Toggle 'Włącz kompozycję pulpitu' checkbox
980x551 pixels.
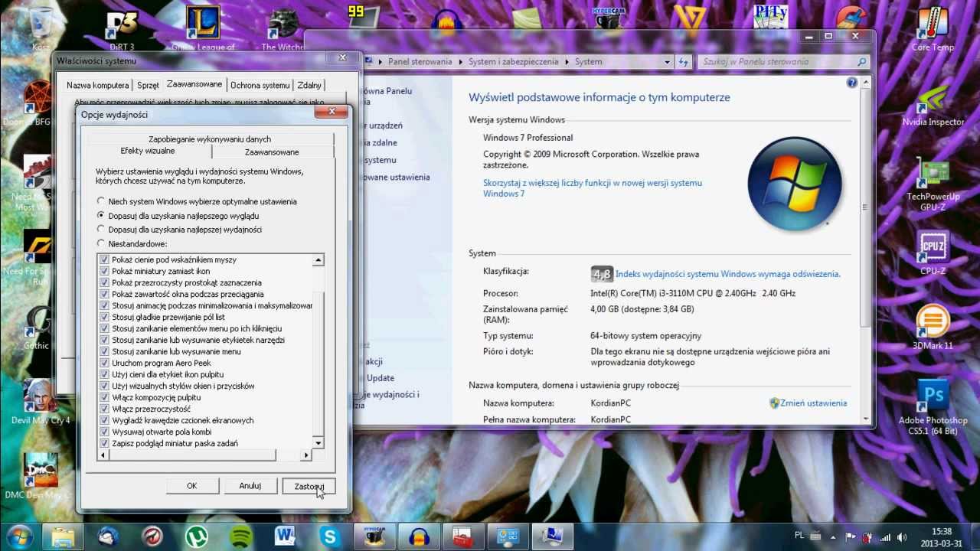105,397
